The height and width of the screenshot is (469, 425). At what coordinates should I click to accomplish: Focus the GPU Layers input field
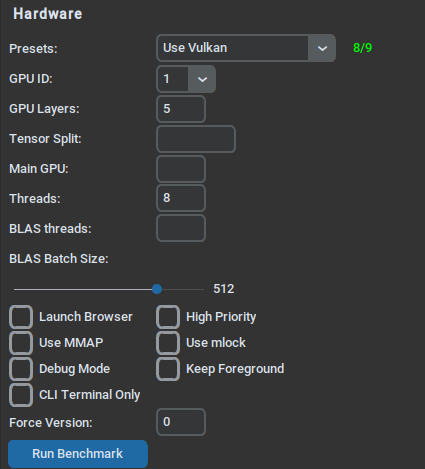(x=181, y=109)
